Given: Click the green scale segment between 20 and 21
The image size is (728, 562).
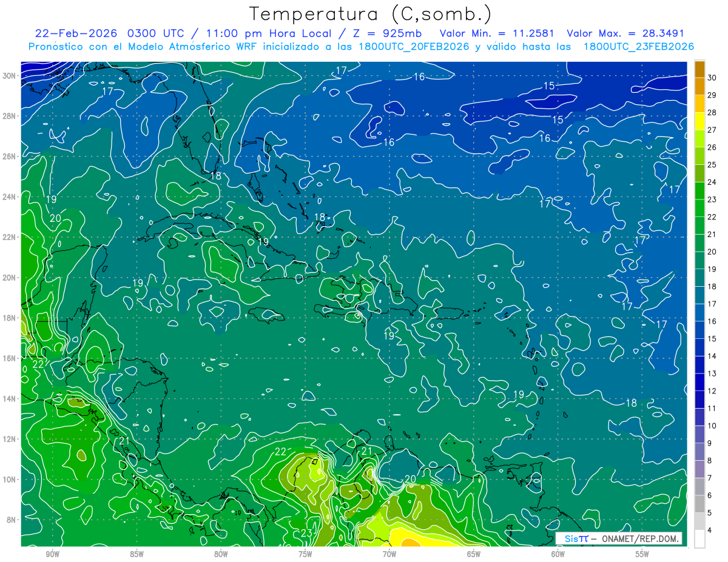Looking at the screenshot, I should point(700,243).
